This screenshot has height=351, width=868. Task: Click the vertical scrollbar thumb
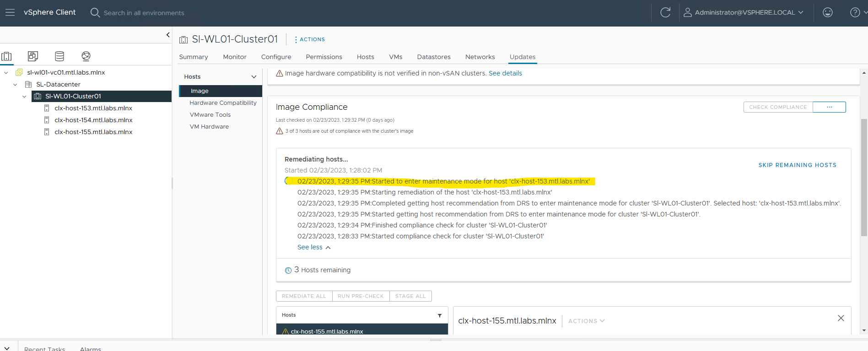pyautogui.click(x=864, y=178)
